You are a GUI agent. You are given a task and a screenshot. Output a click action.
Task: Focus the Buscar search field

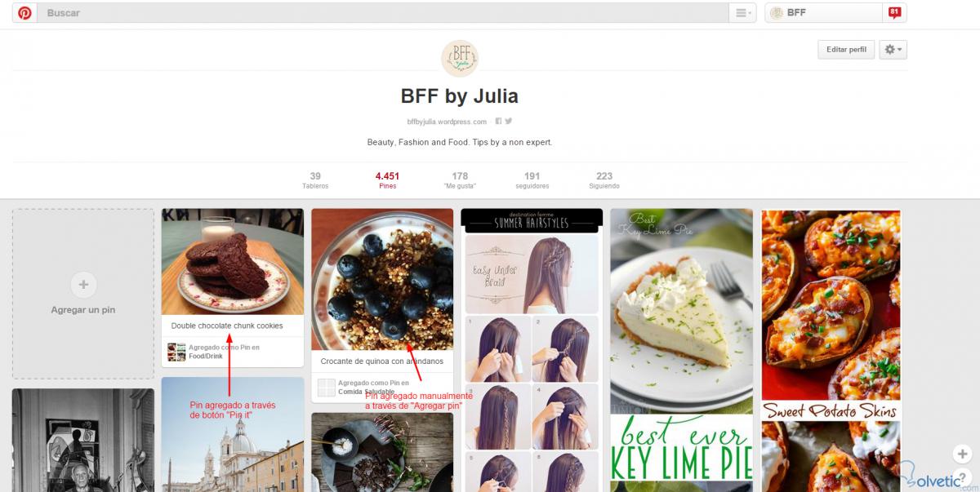coord(384,13)
